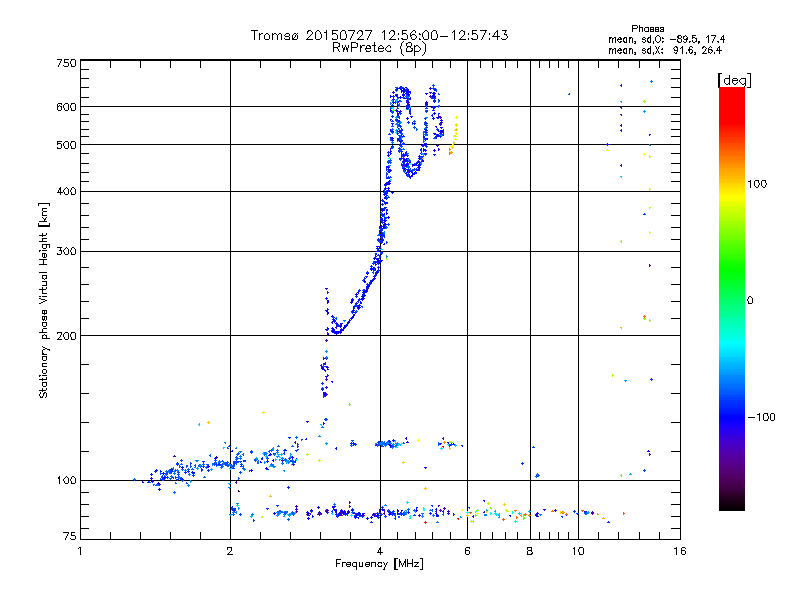Click the colorbar tick label '0'
This screenshot has width=800, height=600.
coord(750,301)
